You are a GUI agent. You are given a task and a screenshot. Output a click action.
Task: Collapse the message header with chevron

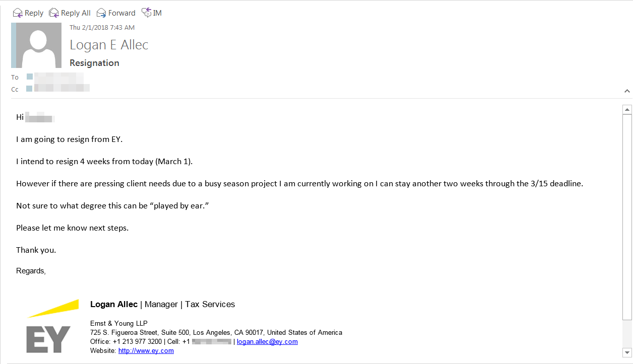[x=627, y=91]
